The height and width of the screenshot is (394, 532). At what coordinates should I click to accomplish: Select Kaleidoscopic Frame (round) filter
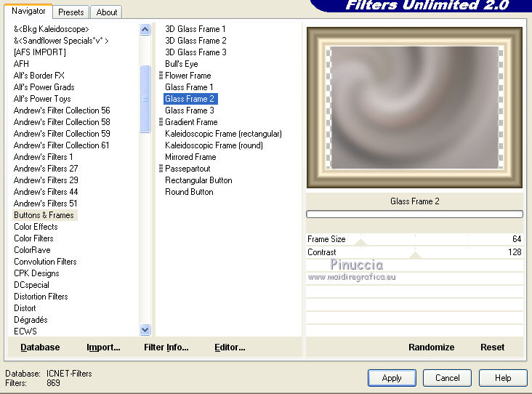point(214,145)
